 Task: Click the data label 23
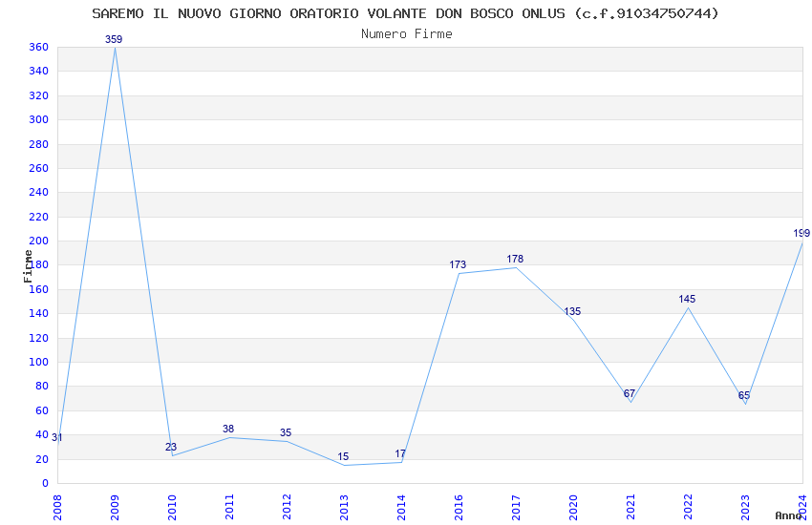click(171, 447)
